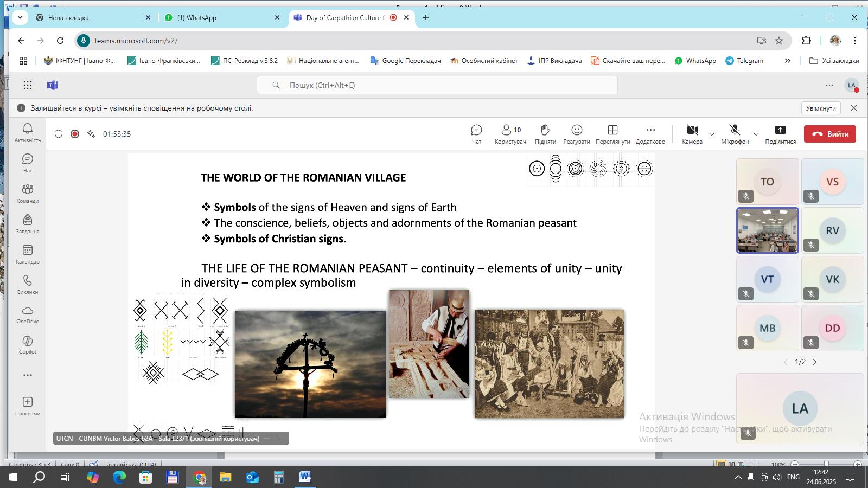Open the Додатково more actions menu

coord(650,134)
